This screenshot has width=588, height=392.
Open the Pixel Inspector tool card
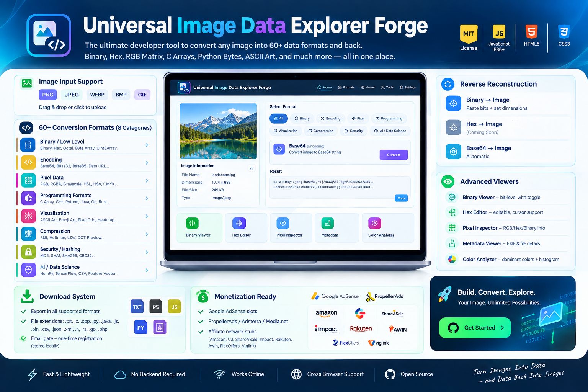291,228
